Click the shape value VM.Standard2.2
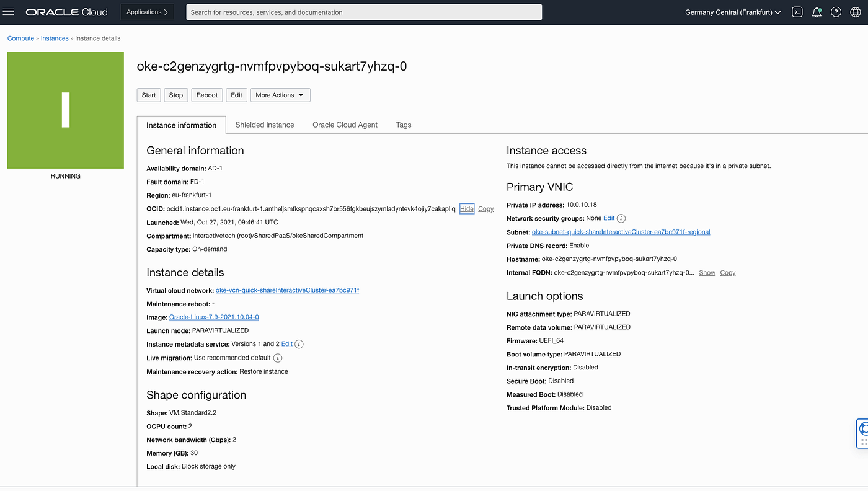The height and width of the screenshot is (491, 868). (x=193, y=413)
